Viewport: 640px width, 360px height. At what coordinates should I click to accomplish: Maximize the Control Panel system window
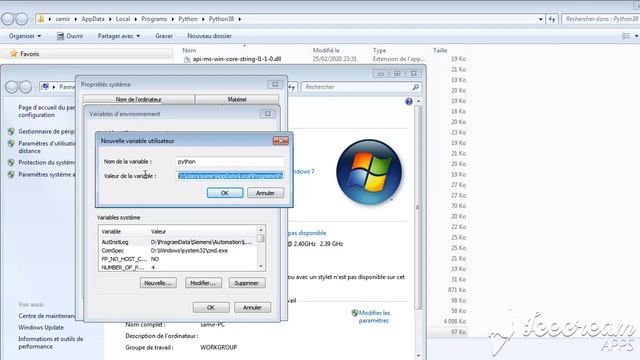[397, 73]
